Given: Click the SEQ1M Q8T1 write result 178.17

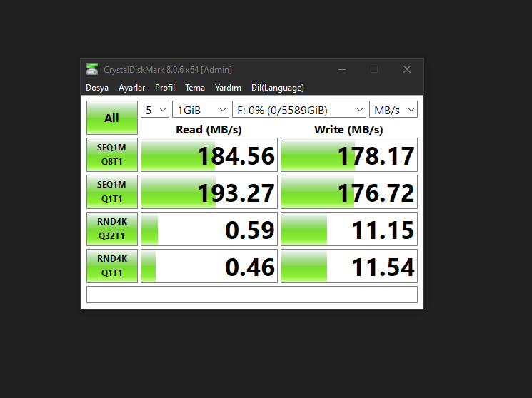Looking at the screenshot, I should (349, 155).
